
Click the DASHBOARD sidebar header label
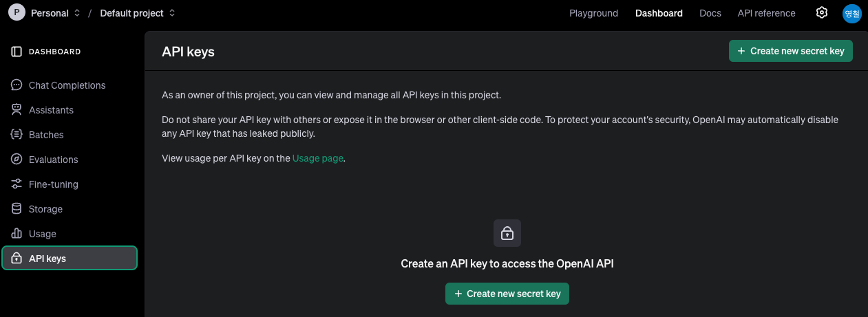tap(54, 52)
